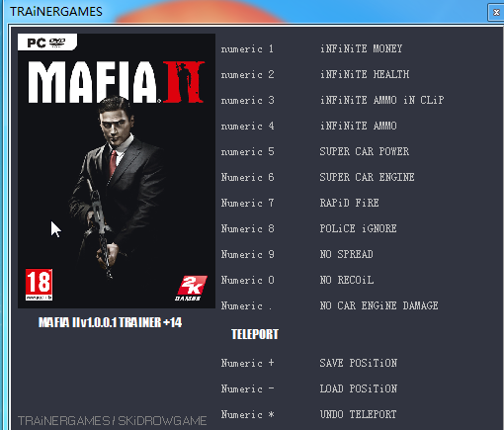Viewport: 504px width, 430px height.
Task: Open the TRAiNERGAMES / SKiDROWGAME footer link
Action: click(113, 421)
